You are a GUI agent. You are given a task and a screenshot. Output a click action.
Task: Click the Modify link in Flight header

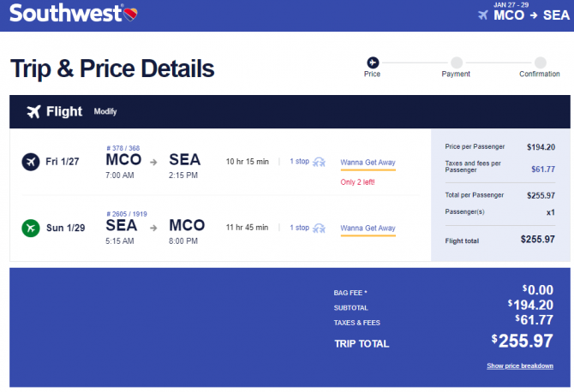click(x=105, y=111)
